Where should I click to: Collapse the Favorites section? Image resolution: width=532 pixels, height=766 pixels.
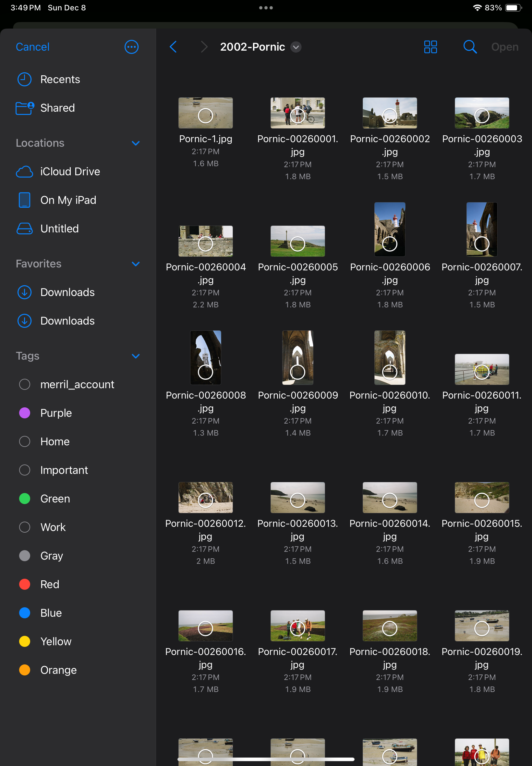[x=136, y=264]
